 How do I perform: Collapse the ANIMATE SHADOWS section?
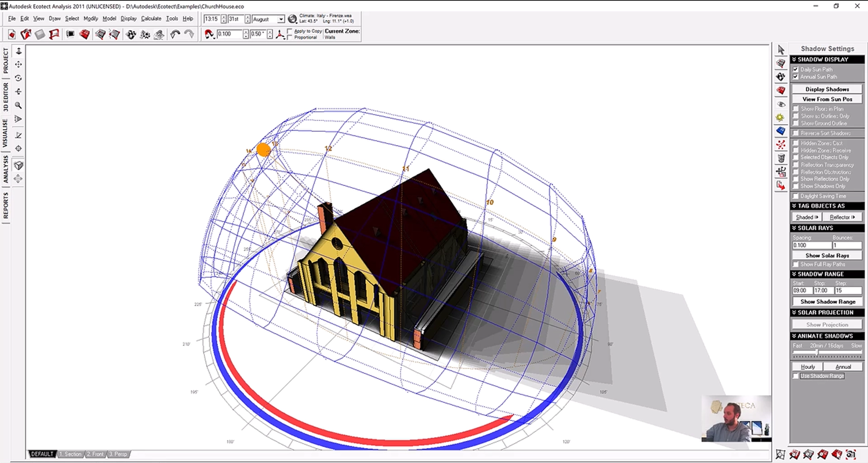[x=827, y=336]
